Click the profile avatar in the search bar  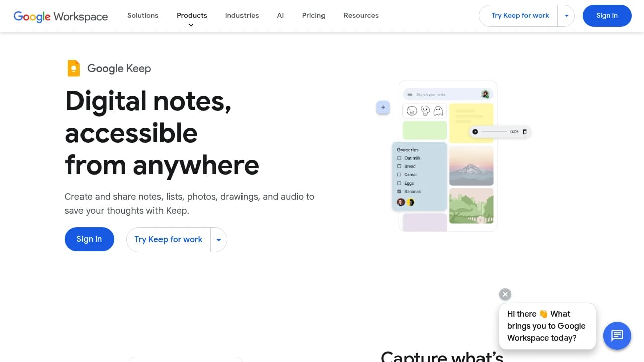[485, 94]
